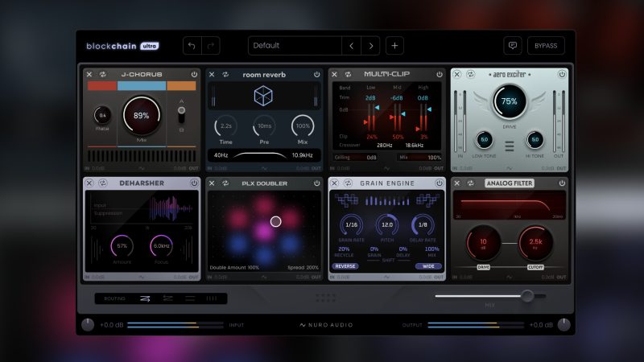Click the input gain knob at bottom left
This screenshot has width=644, height=362.
tap(88, 325)
